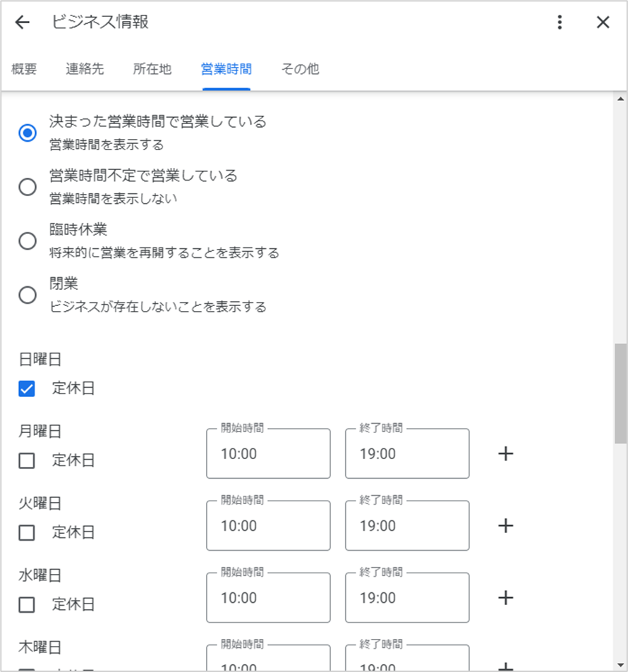
Task: Change 火曜日 開始時間 value
Action: coord(269,525)
